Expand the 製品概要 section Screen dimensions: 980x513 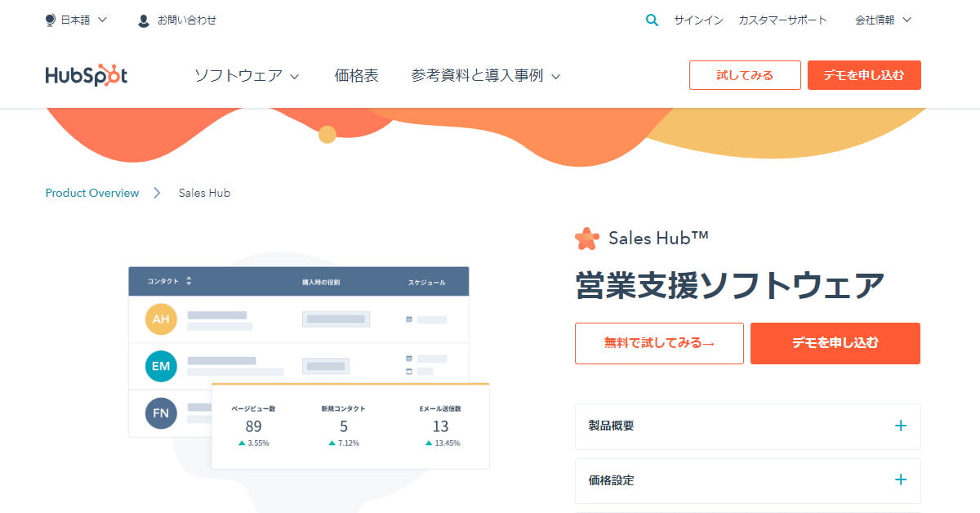coord(747,426)
